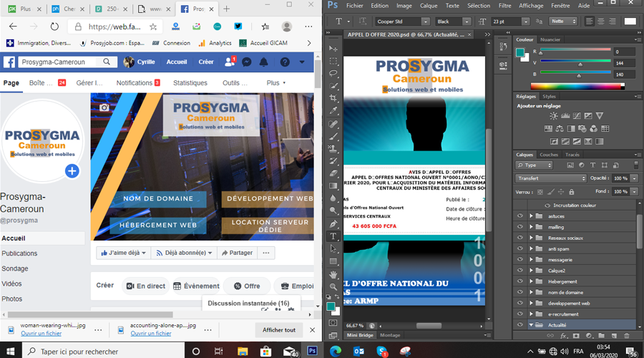Open the Statistiques tab on Facebook page
The image size is (644, 358).
point(190,82)
